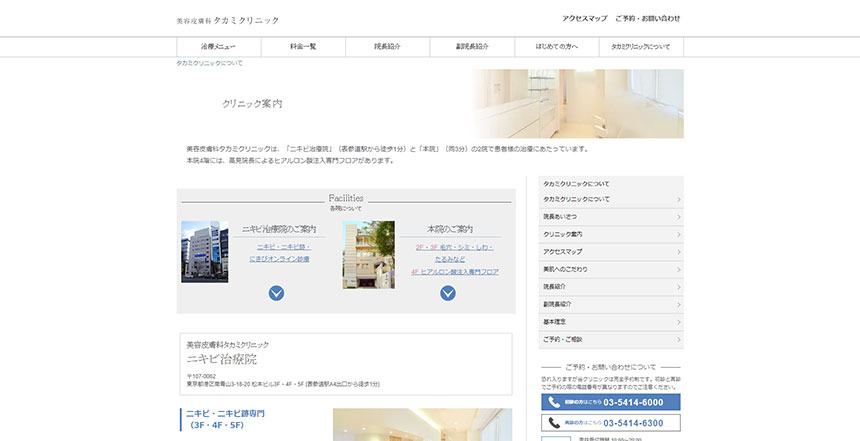Click the 03-5414-6000 first-visit phone button

click(x=611, y=402)
